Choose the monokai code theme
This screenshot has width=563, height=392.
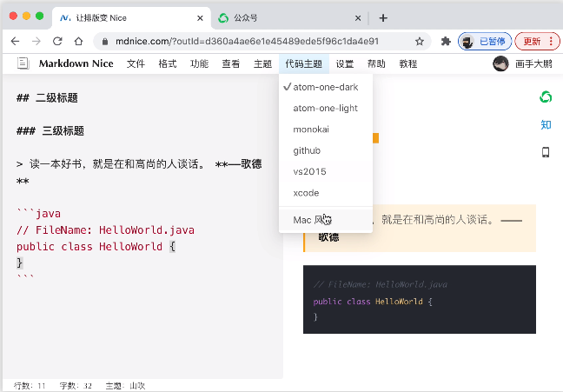pyautogui.click(x=326, y=130)
